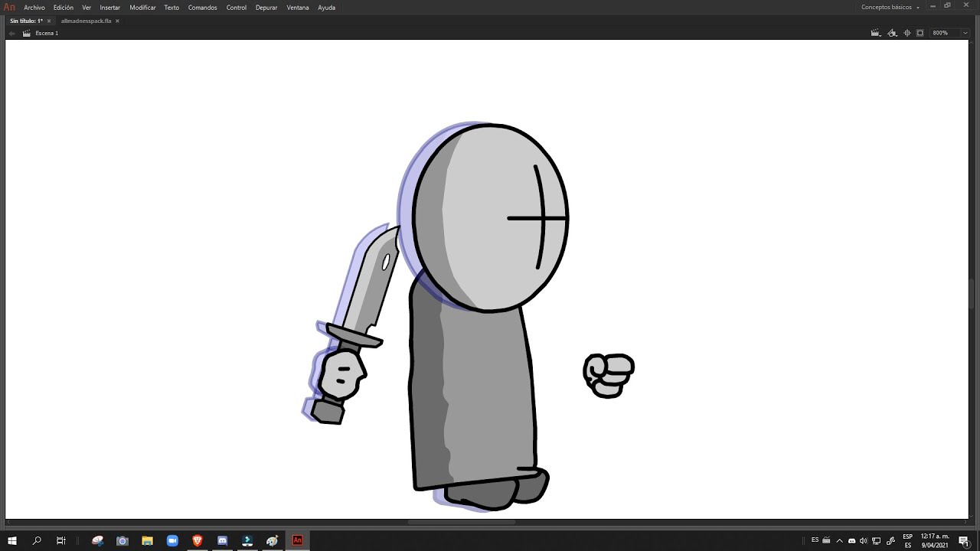Toggle clip content outside the stage

click(x=920, y=33)
